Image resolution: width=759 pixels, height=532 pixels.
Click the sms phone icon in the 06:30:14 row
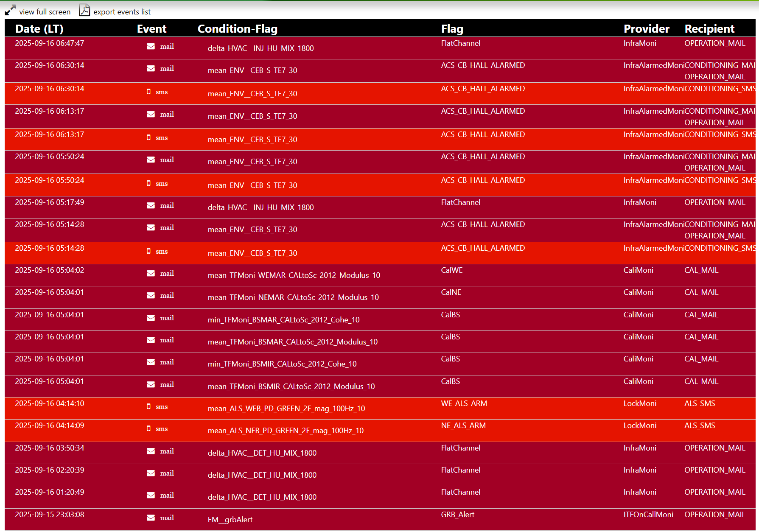(x=148, y=92)
